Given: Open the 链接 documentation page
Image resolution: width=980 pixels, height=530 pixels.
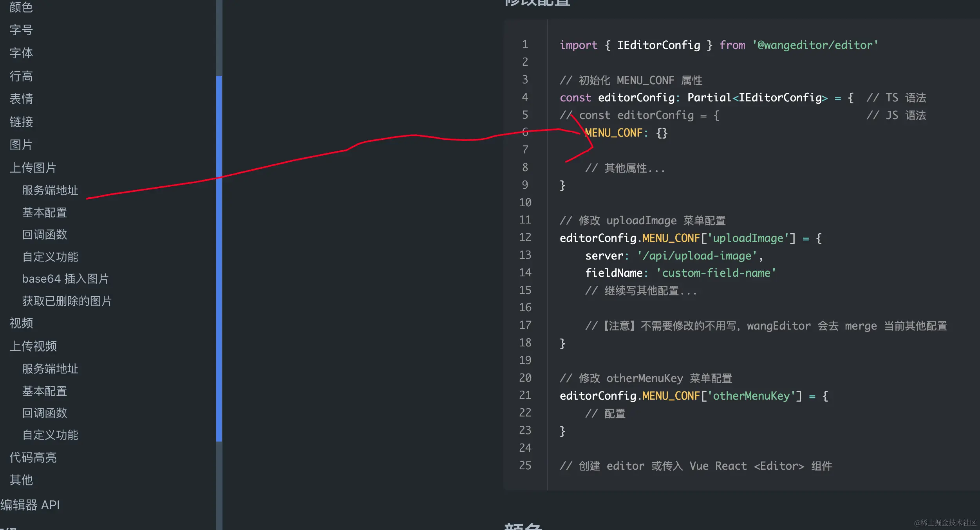Looking at the screenshot, I should (21, 122).
